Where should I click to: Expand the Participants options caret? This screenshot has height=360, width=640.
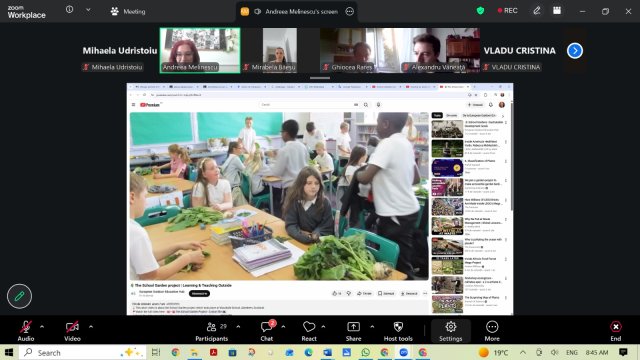(238, 327)
